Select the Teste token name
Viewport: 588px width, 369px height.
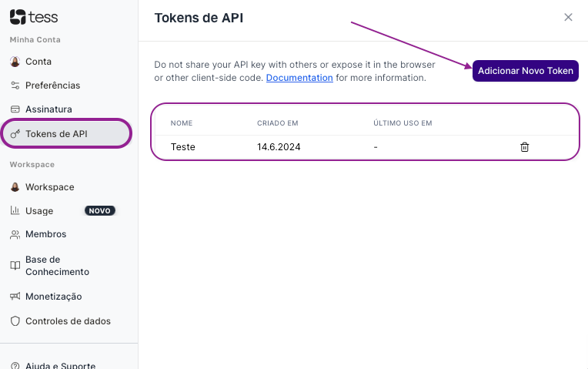pyautogui.click(x=182, y=146)
